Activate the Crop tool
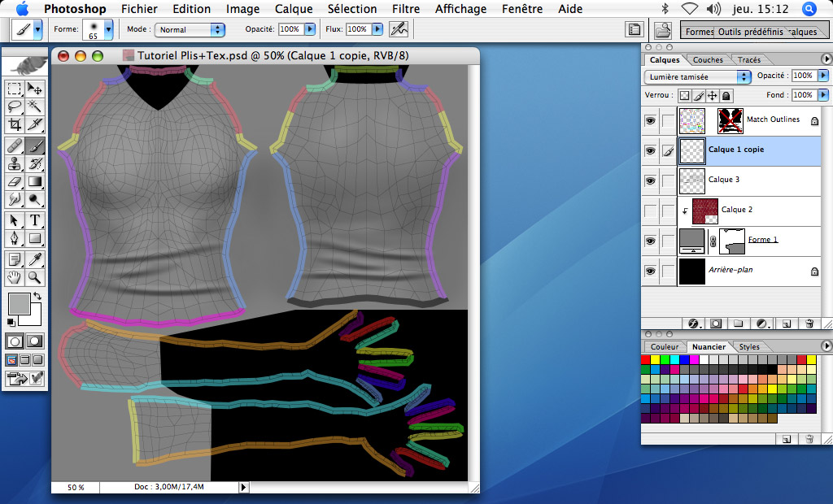Screen dimensions: 833x504 (x=15, y=124)
